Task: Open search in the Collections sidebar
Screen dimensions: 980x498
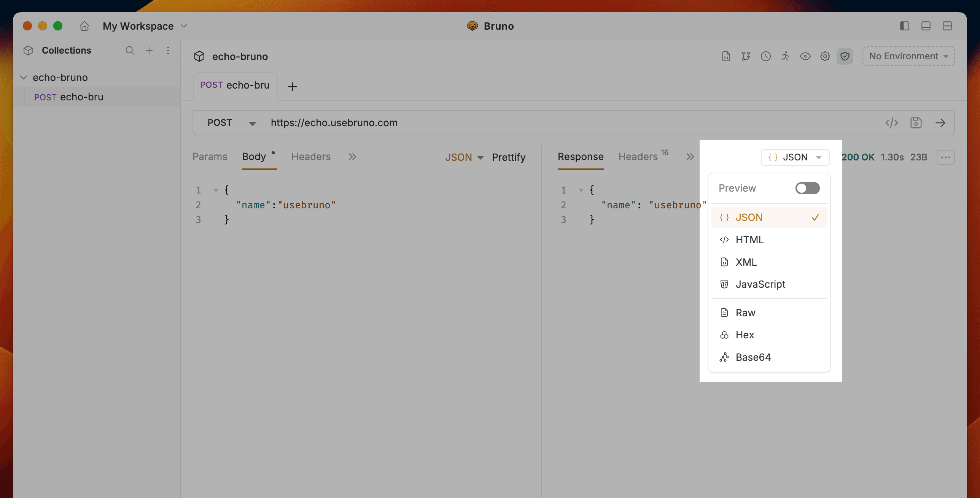Action: coord(130,50)
